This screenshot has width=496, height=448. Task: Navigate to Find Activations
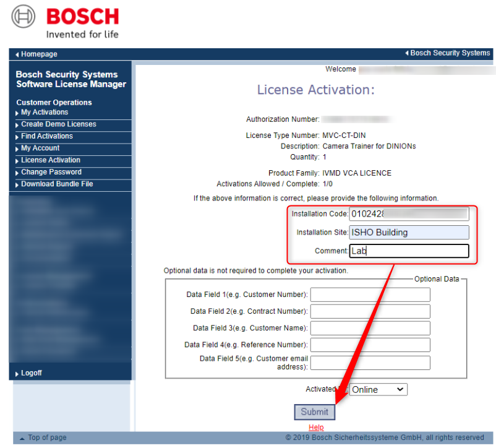[x=48, y=136]
